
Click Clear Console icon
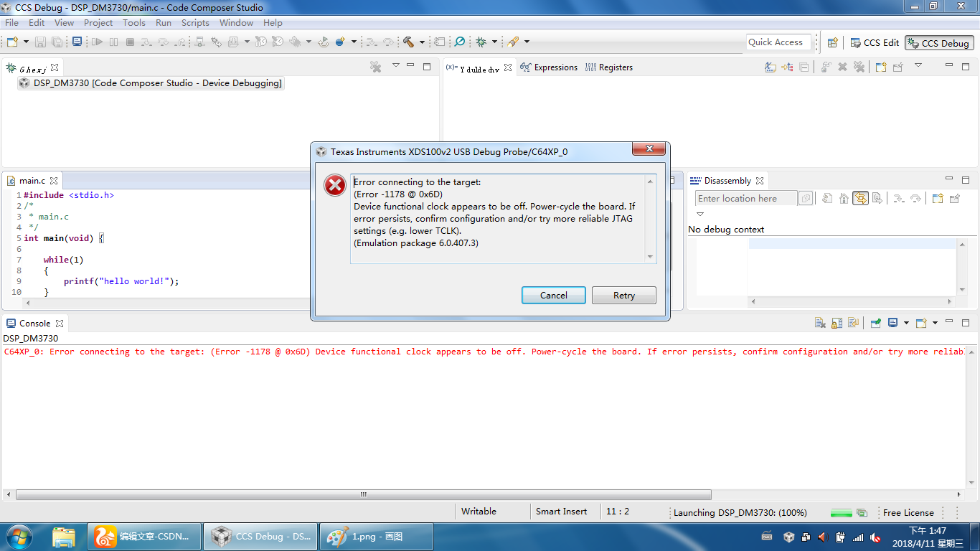[x=821, y=324]
